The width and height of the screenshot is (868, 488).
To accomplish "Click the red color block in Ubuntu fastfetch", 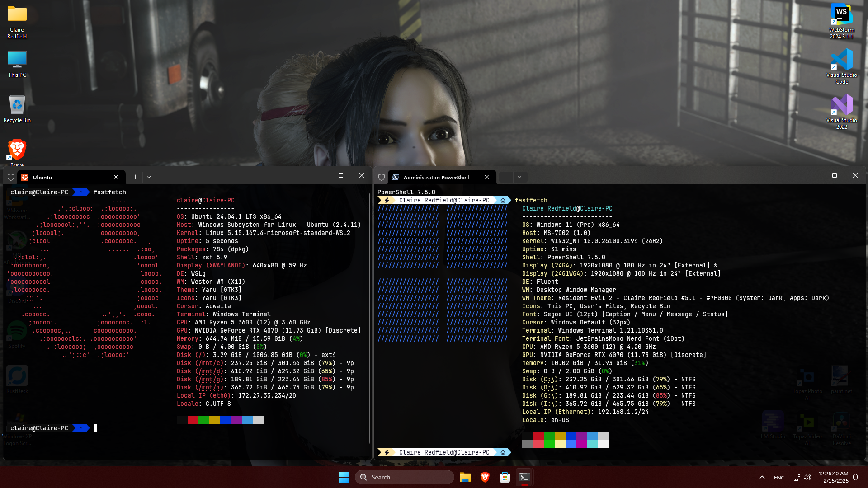I will click(x=193, y=420).
